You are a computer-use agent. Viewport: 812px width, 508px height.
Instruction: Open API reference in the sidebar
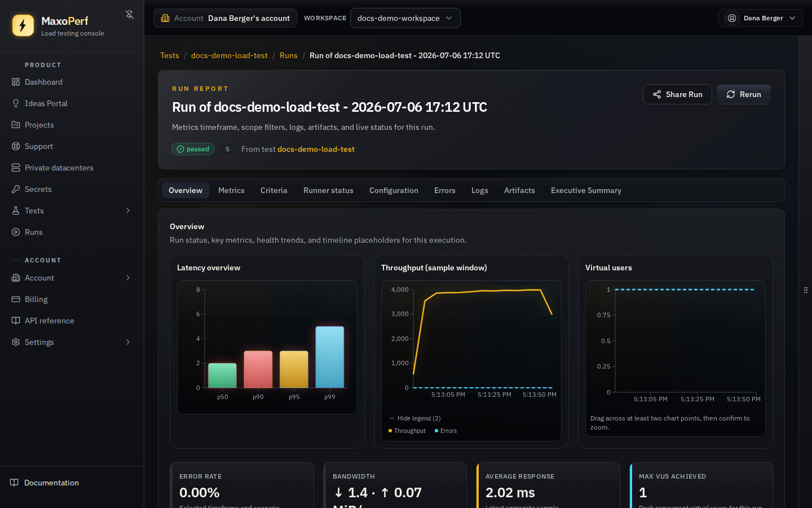tap(72, 321)
